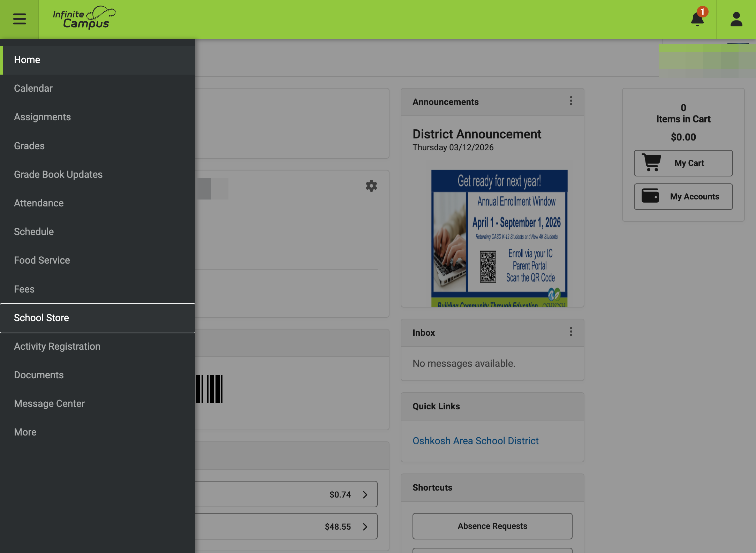The width and height of the screenshot is (756, 553).
Task: Click the barcode image
Action: pos(209,389)
